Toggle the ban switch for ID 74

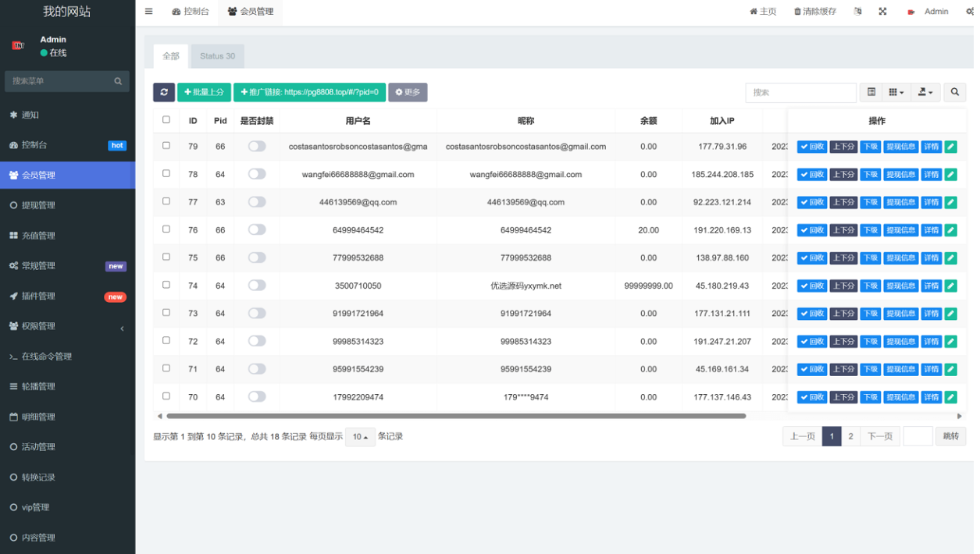coord(257,286)
